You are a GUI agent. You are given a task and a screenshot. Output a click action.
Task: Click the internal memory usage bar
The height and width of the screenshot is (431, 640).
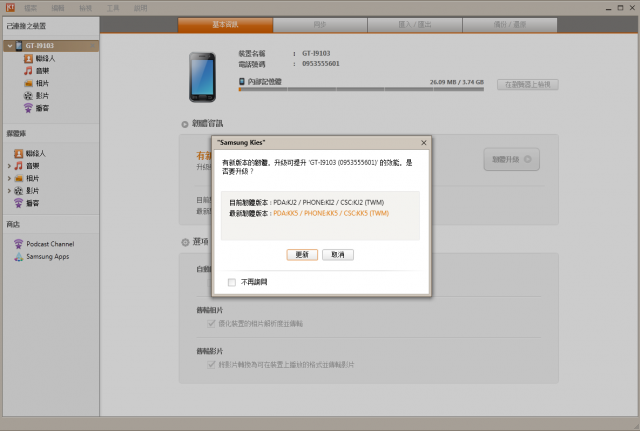(361, 89)
